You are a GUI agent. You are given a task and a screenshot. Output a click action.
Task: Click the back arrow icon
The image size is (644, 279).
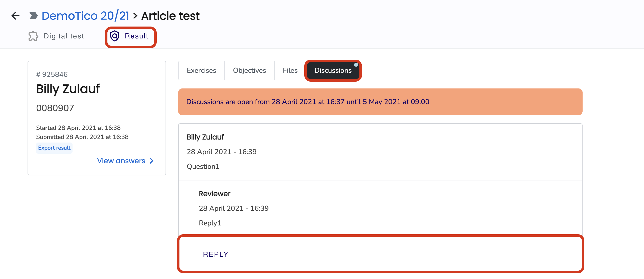tap(15, 16)
